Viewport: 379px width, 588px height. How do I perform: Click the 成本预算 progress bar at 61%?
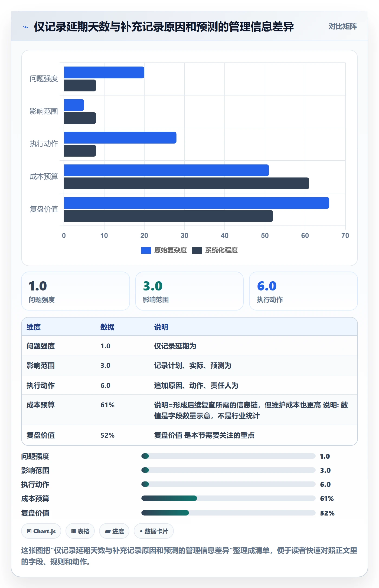click(x=228, y=498)
